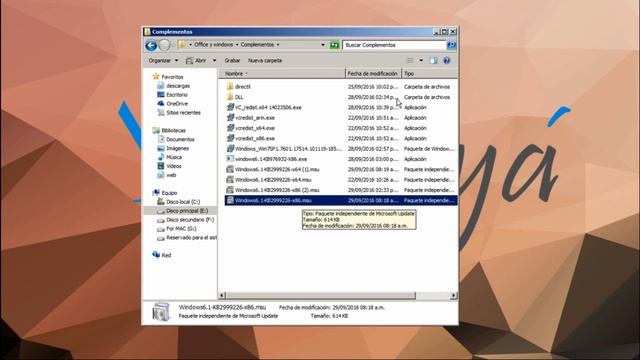Navigate to Office y windows breadcrumb
The width and height of the screenshot is (640, 360).
[x=213, y=44]
